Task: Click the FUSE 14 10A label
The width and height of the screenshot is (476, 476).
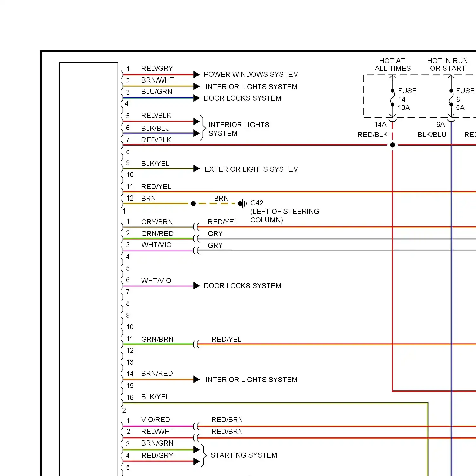Action: click(407, 99)
